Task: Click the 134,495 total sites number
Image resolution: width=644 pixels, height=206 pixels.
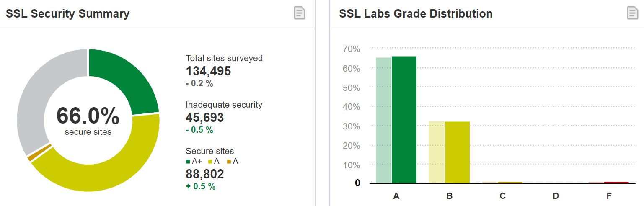Action: (208, 71)
